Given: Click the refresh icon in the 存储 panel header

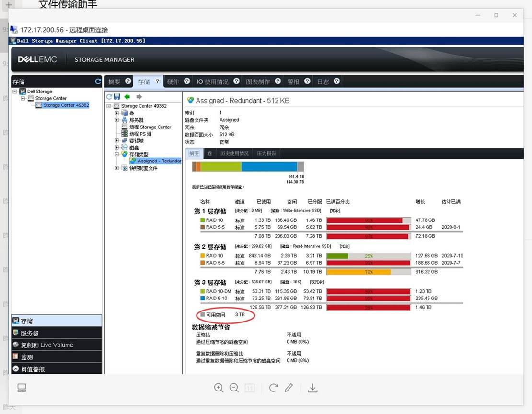Looking at the screenshot, I should pyautogui.click(x=98, y=81).
